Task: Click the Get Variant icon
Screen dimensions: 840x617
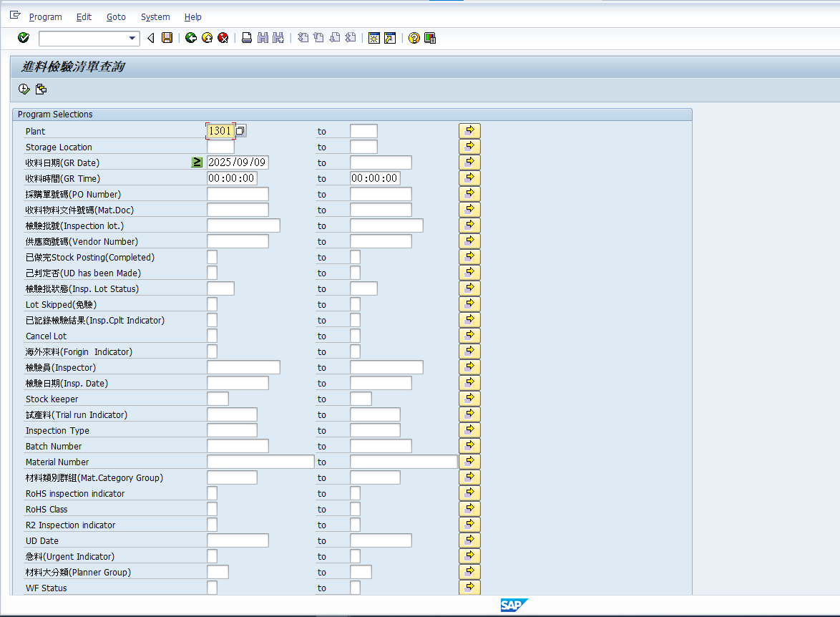Action: (x=41, y=89)
